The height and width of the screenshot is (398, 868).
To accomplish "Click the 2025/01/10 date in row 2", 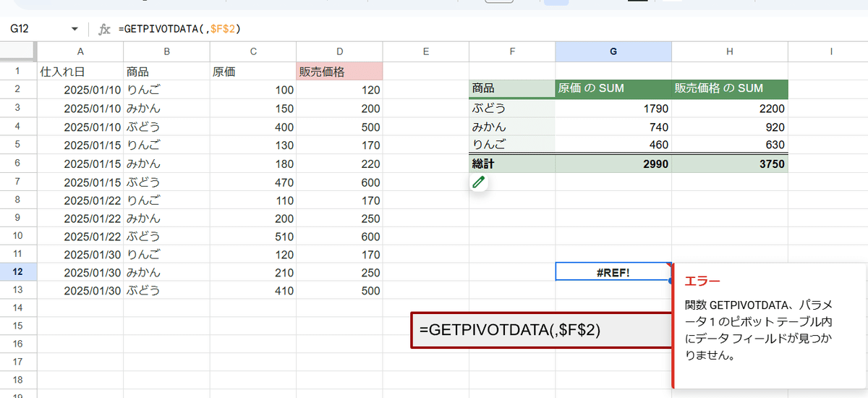I will [80, 90].
